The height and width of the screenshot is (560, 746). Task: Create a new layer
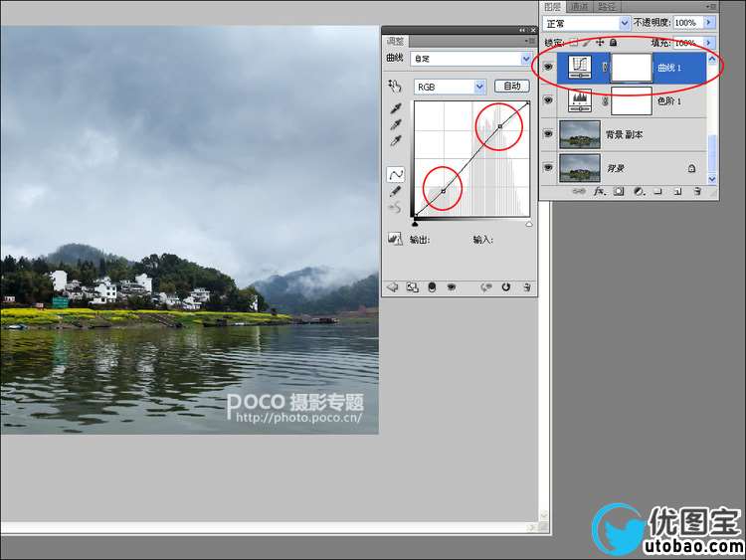(x=677, y=192)
